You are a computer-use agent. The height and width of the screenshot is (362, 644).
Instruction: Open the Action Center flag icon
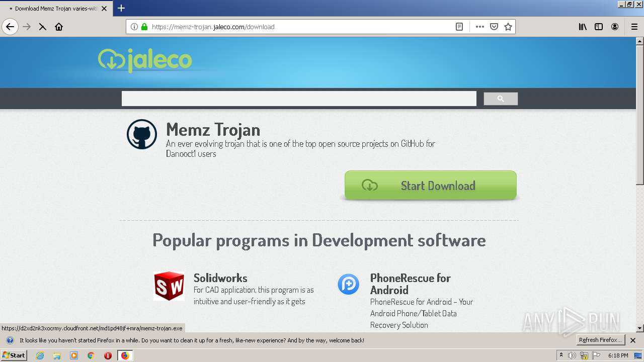click(596, 355)
